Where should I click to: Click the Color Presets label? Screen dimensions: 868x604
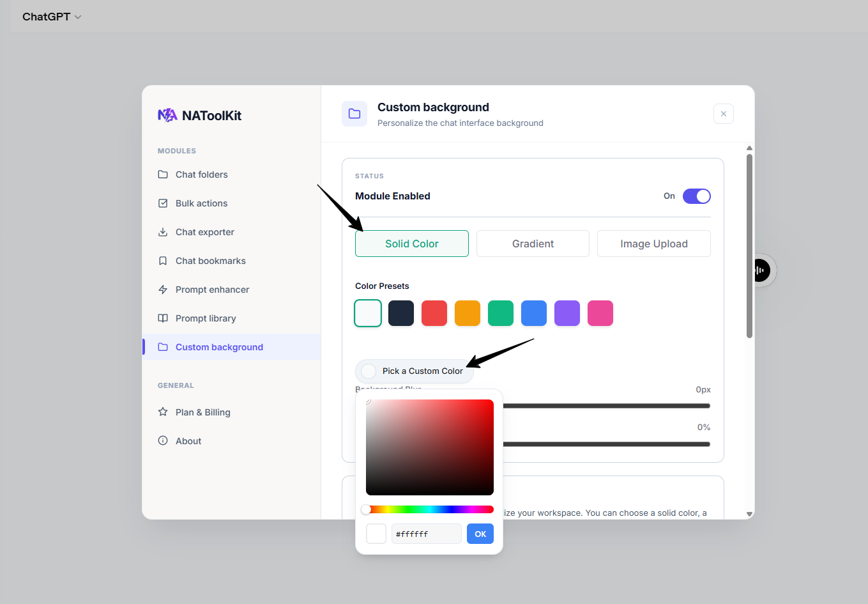[382, 286]
